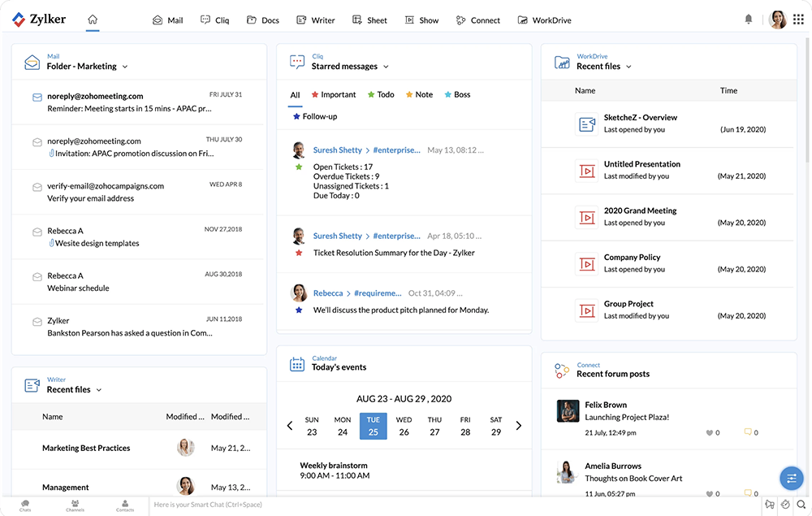Open the Writer widget document icon
The image size is (812, 516).
[32, 385]
